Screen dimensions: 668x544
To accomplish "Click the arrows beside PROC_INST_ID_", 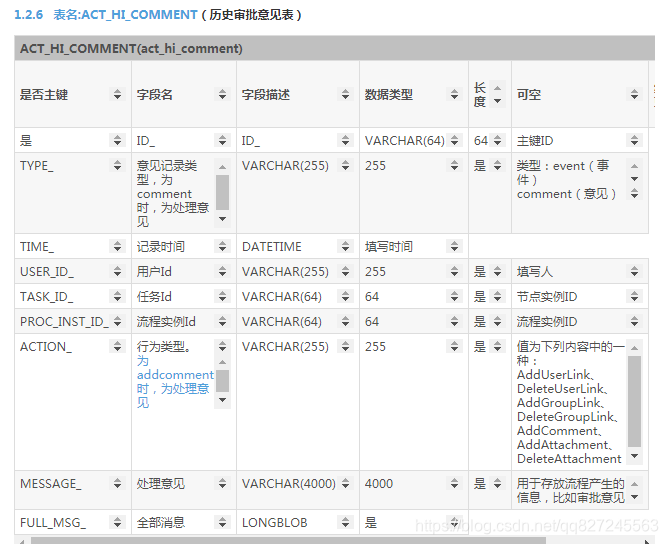I will (x=118, y=322).
